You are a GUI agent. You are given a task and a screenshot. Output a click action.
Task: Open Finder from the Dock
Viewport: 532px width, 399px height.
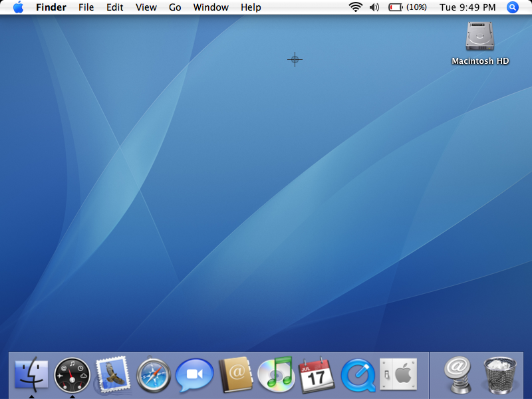(x=31, y=374)
